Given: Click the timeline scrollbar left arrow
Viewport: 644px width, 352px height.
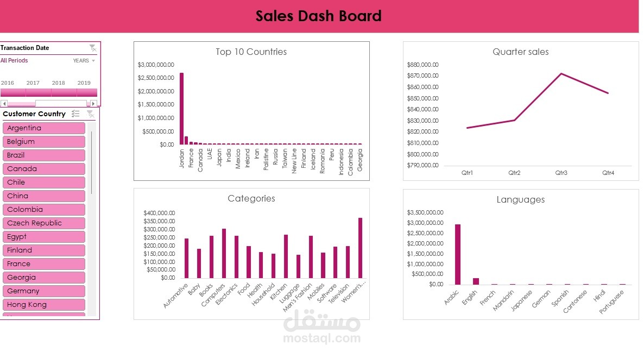Looking at the screenshot, I should click(4, 104).
